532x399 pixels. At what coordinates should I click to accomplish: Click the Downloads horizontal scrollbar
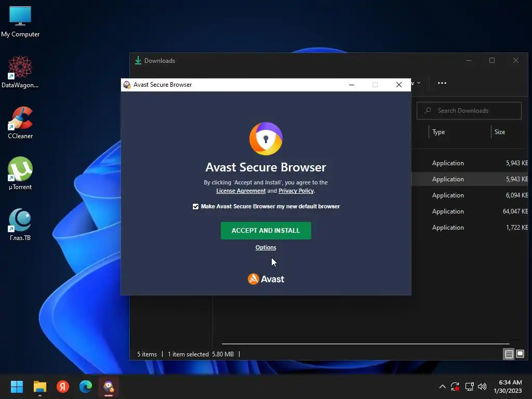pos(365,344)
